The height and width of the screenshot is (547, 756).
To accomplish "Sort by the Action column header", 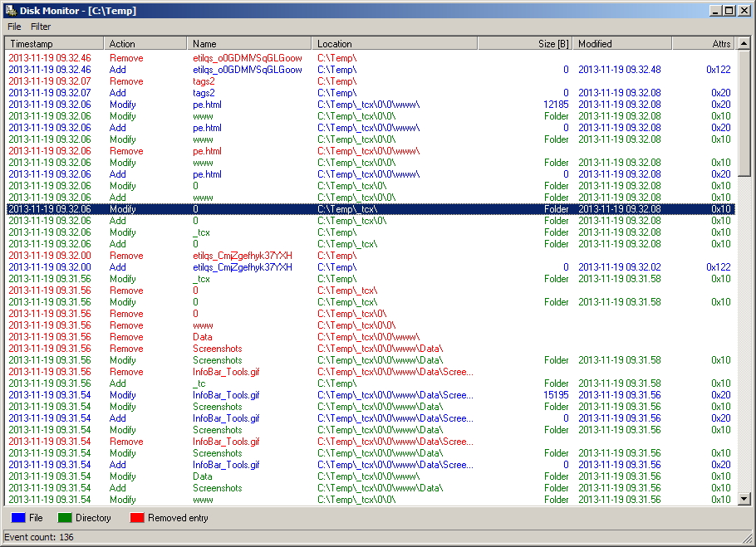I will click(145, 44).
